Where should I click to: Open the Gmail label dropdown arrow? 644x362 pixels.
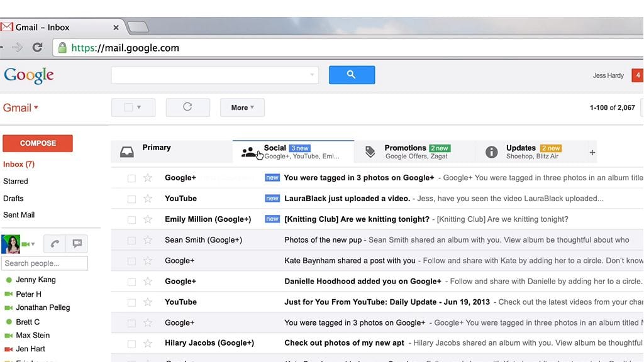click(35, 107)
